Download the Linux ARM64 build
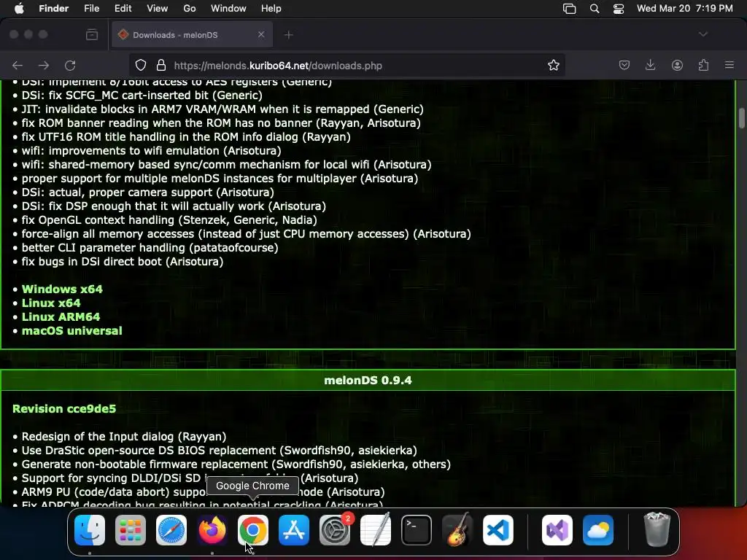 click(x=61, y=316)
